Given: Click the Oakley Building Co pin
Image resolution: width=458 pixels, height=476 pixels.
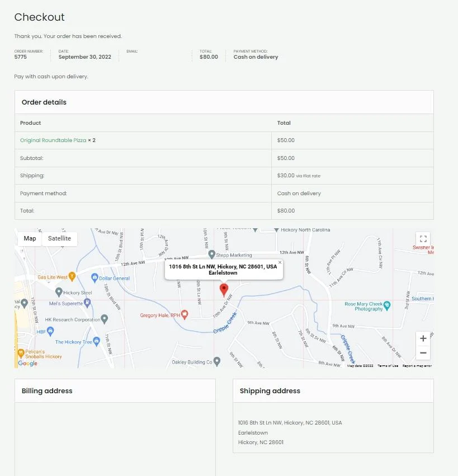Looking at the screenshot, I should [217, 361].
